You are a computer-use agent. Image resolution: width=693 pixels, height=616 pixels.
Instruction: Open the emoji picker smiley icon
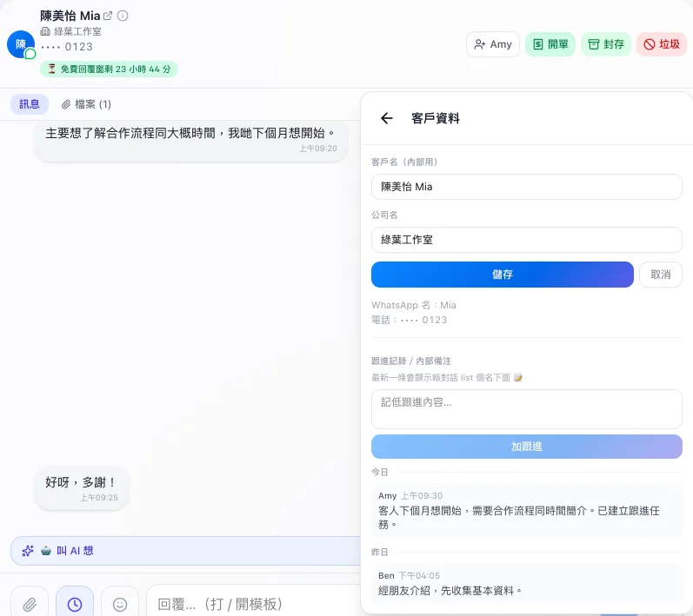[120, 604]
